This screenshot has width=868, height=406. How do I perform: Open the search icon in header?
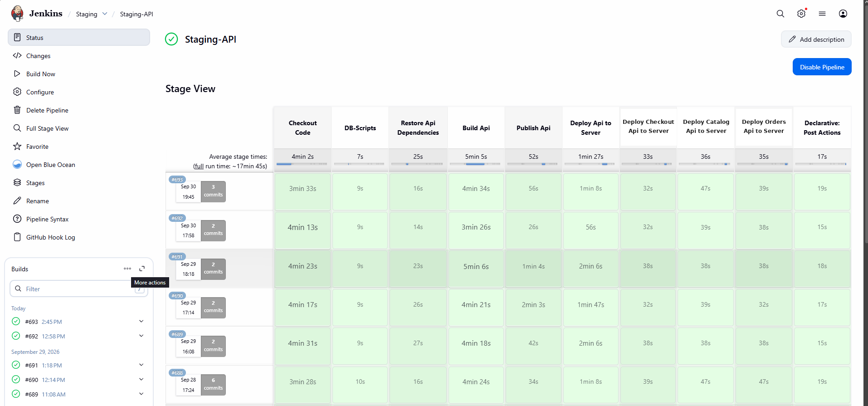pyautogui.click(x=780, y=14)
